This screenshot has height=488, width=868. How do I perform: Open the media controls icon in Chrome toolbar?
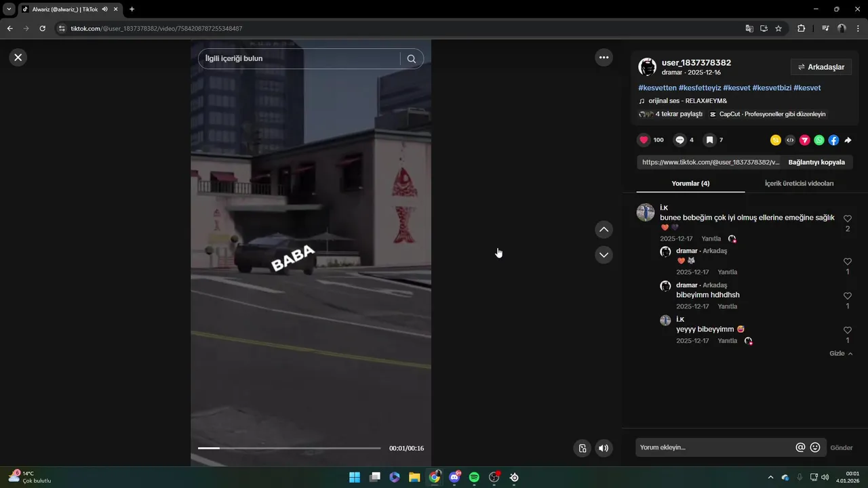point(825,28)
